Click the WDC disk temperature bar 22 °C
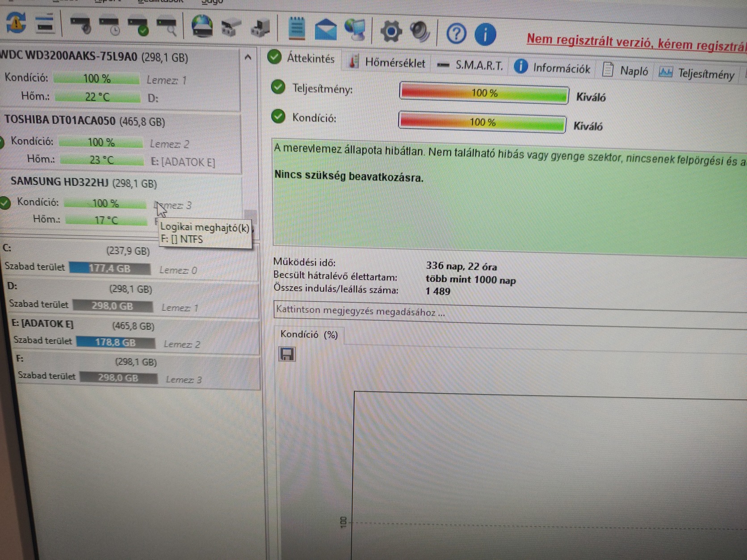 [x=97, y=96]
